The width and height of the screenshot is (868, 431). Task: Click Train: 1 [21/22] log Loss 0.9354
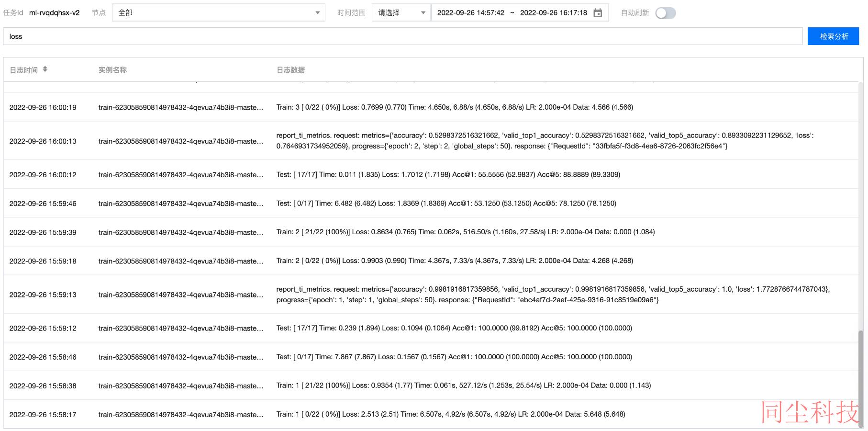click(x=464, y=386)
